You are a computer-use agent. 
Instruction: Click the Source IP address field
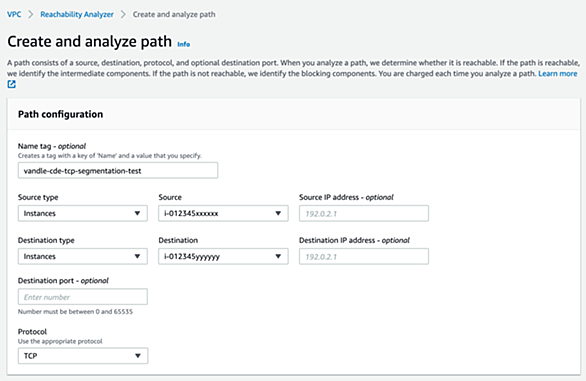coord(364,213)
